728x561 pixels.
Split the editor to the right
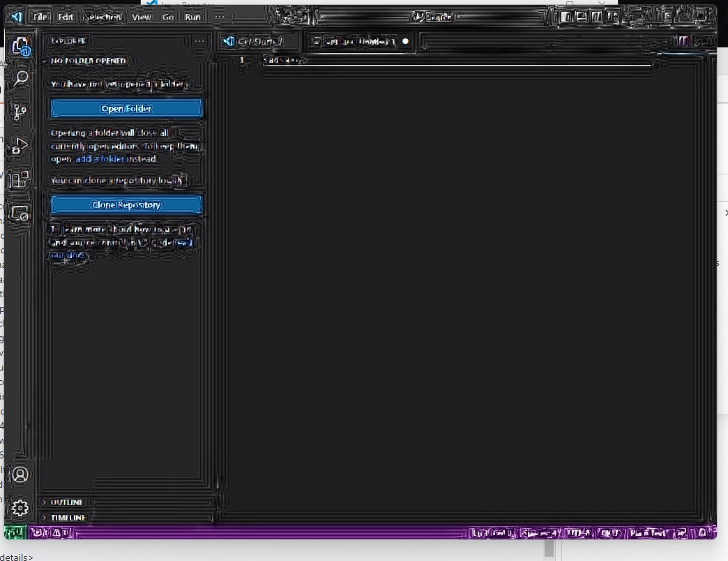point(683,41)
